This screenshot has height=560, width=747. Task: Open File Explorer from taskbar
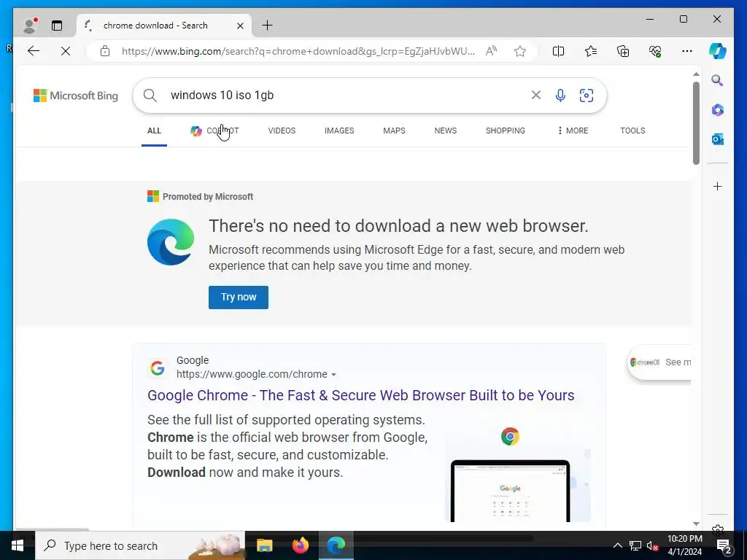(x=264, y=545)
